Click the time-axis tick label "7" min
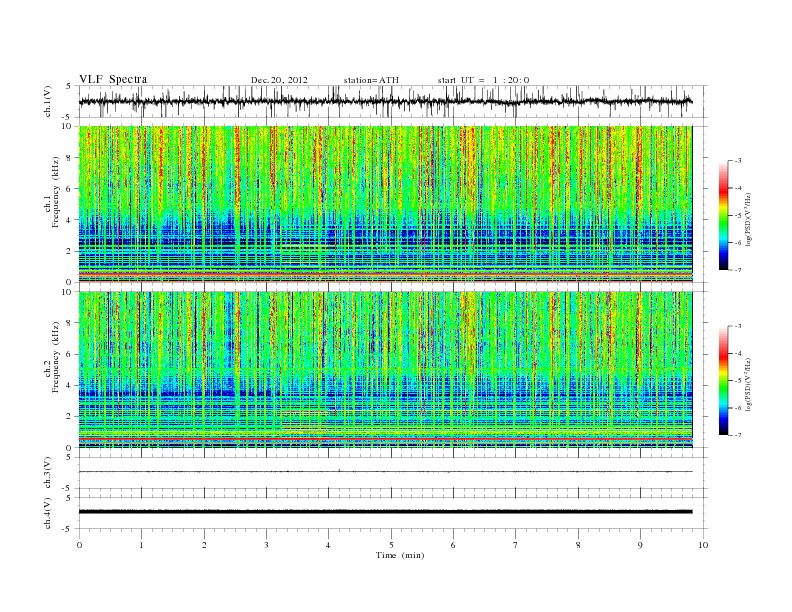The image size is (792, 612). [516, 545]
